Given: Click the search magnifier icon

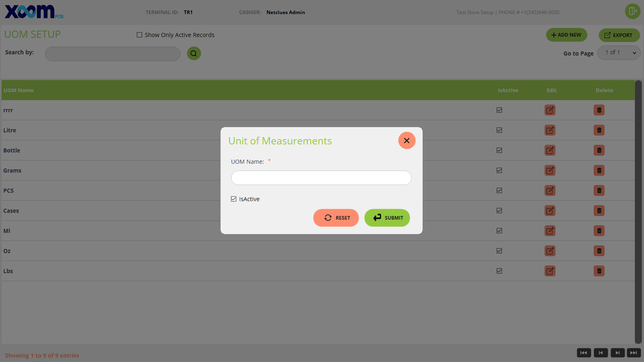Looking at the screenshot, I should coord(194,53).
